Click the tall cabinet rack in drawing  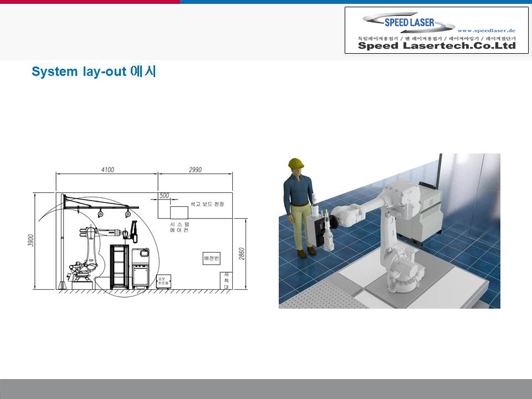(120, 267)
